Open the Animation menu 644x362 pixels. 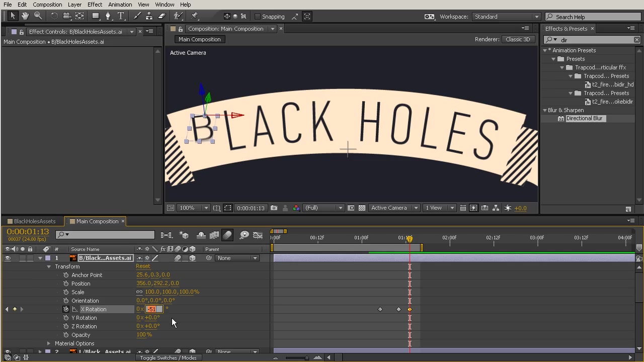120,5
